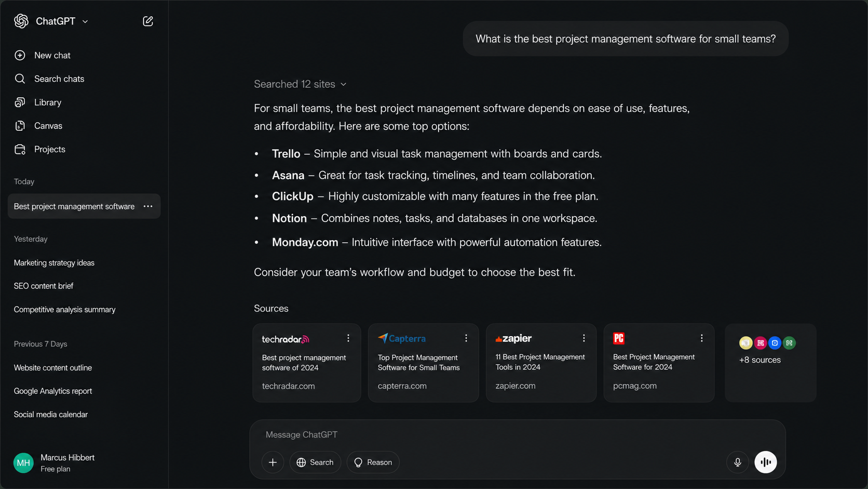Viewport: 868px width, 489px height.
Task: Click the Trello bullet text
Action: point(437,154)
